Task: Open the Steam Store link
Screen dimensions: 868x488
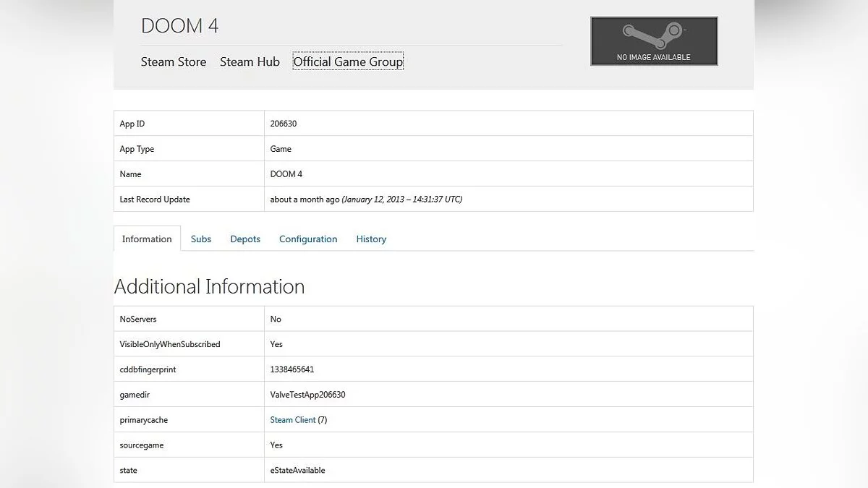Action: (x=174, y=62)
